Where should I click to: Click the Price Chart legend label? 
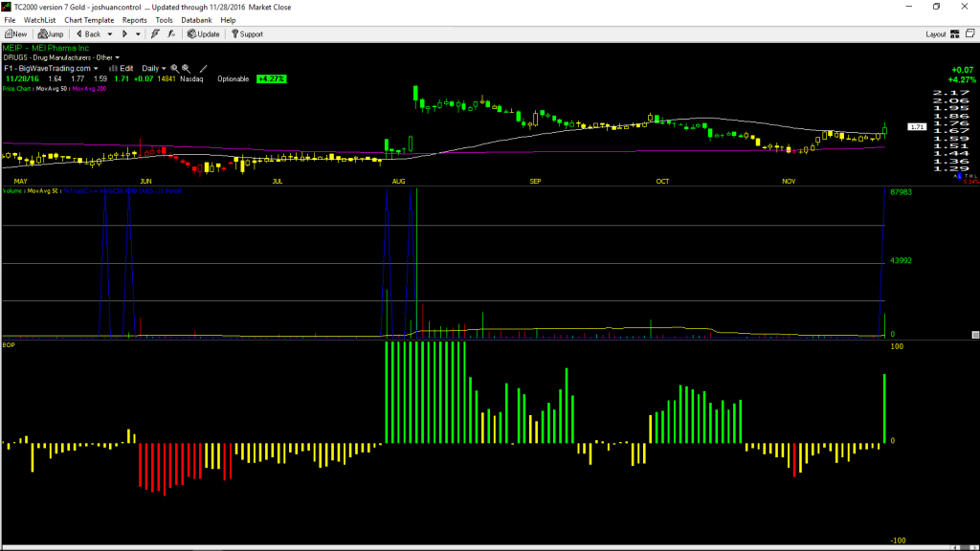(17, 89)
